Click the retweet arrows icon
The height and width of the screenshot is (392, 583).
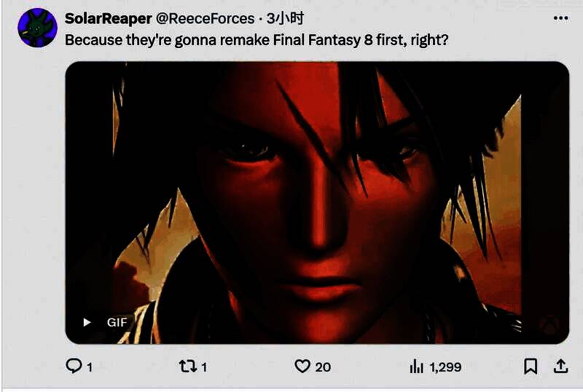pyautogui.click(x=188, y=366)
